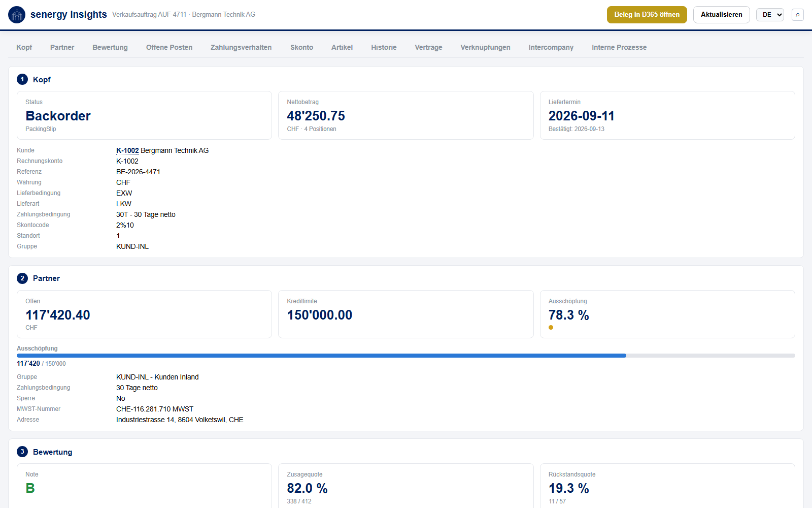Click the reference value BE-2026-4471
The height and width of the screenshot is (508, 812).
click(x=138, y=172)
